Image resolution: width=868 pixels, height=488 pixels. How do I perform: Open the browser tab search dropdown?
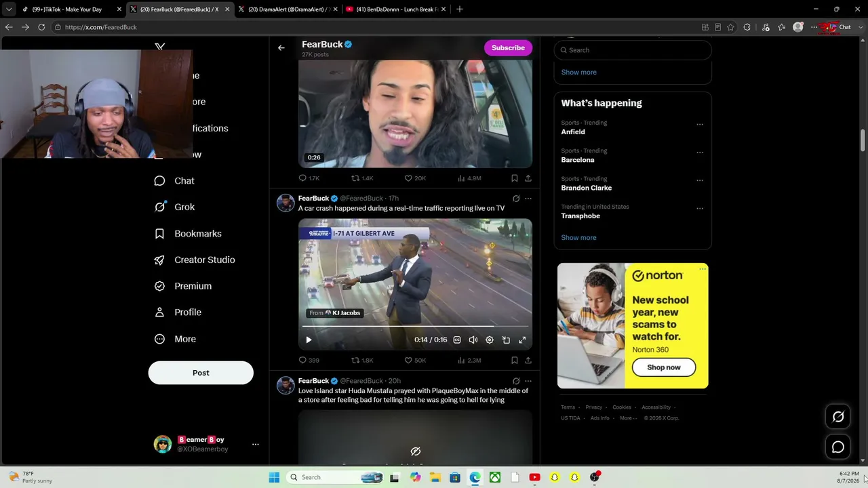pos(9,9)
